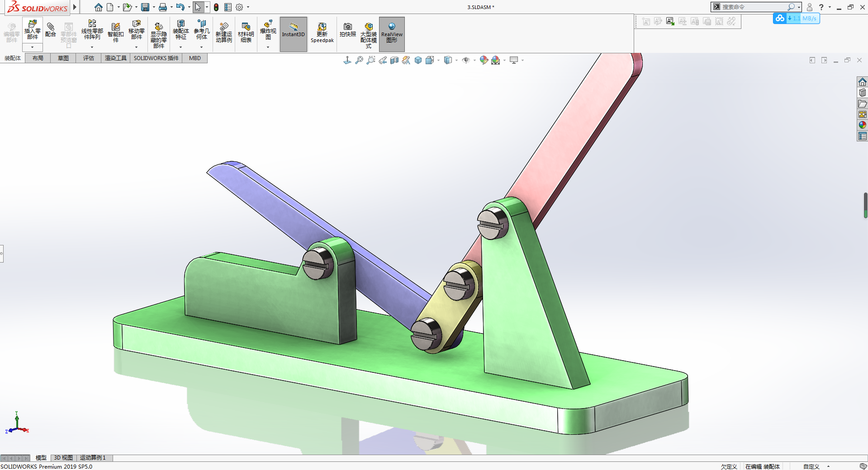The width and height of the screenshot is (868, 470).
Task: Open the Appearances color ball task pane tab
Action: (863, 125)
